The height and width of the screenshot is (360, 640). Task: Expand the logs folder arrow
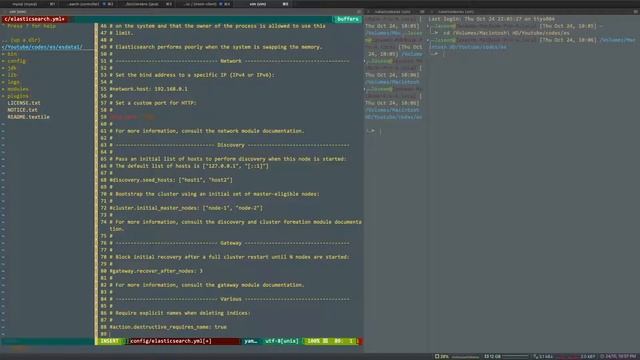coord(3,82)
